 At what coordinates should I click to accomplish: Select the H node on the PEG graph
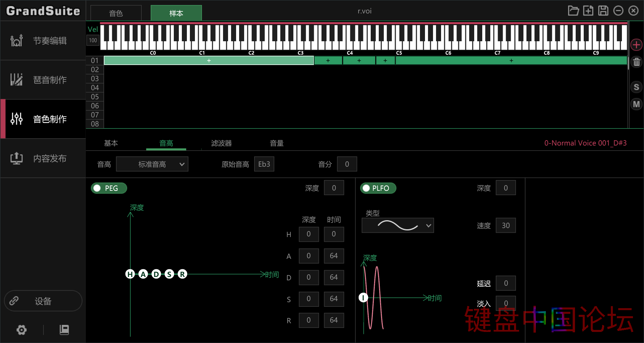coord(130,274)
